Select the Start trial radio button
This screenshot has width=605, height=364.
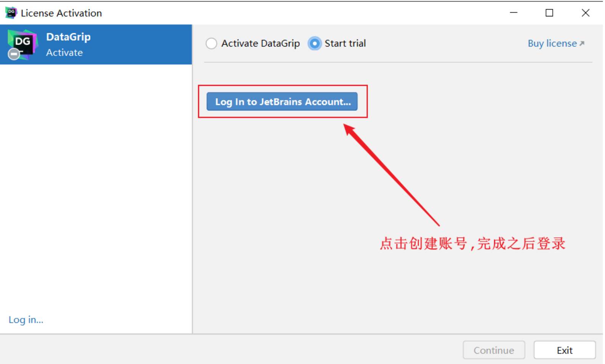coord(314,43)
